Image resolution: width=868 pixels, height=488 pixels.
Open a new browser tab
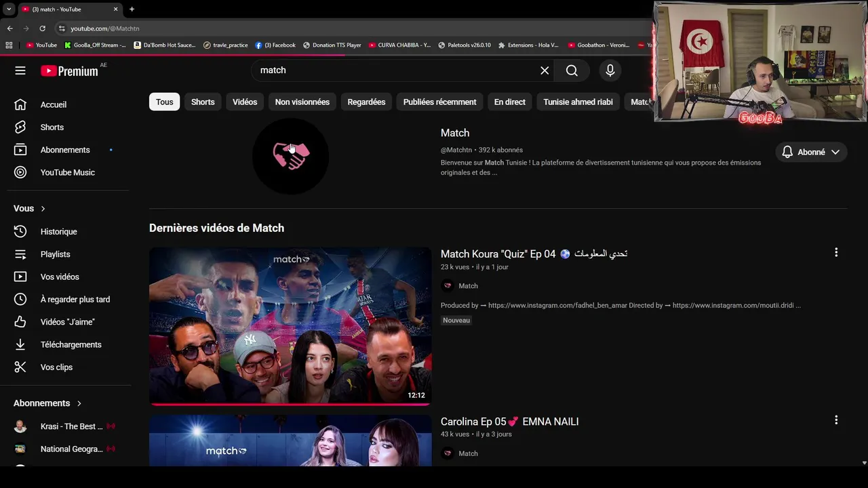pyautogui.click(x=132, y=9)
